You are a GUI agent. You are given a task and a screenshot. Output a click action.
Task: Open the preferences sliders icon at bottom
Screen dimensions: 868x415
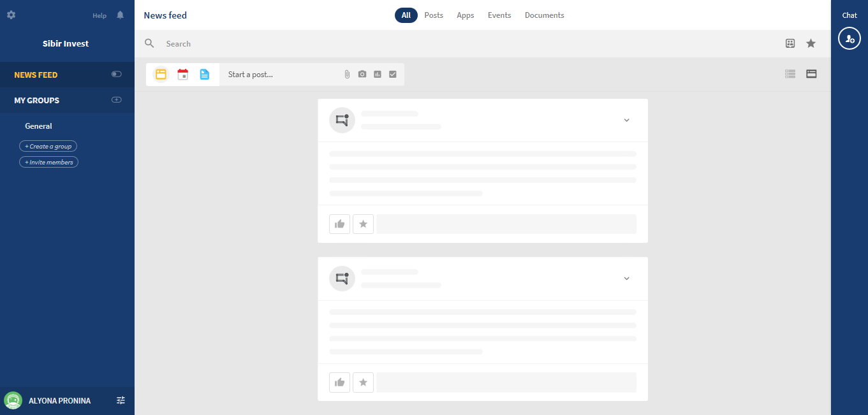point(121,400)
